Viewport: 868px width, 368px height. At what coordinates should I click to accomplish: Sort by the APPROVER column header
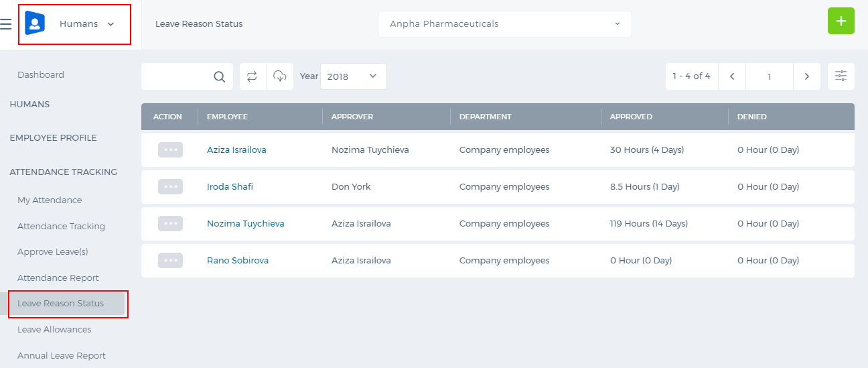pos(352,117)
